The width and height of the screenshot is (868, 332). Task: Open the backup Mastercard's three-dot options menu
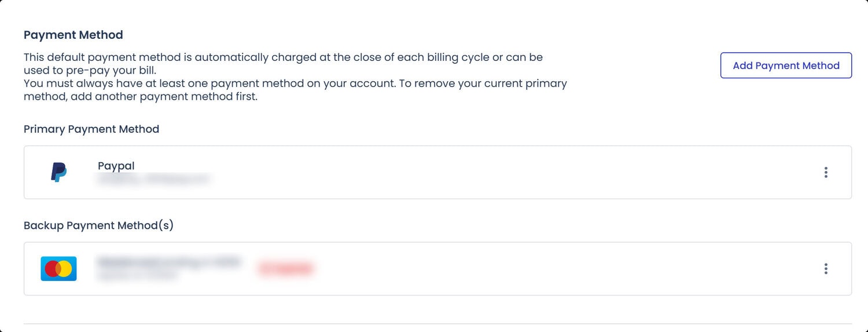826,269
